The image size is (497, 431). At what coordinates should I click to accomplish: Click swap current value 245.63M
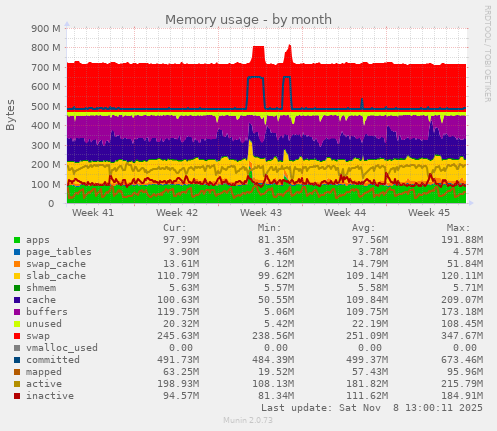178,336
